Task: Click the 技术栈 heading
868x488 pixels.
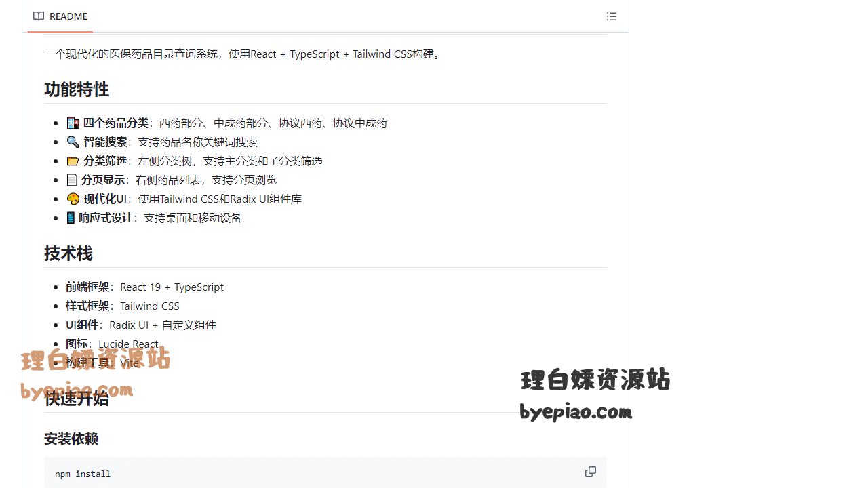Action: click(68, 253)
